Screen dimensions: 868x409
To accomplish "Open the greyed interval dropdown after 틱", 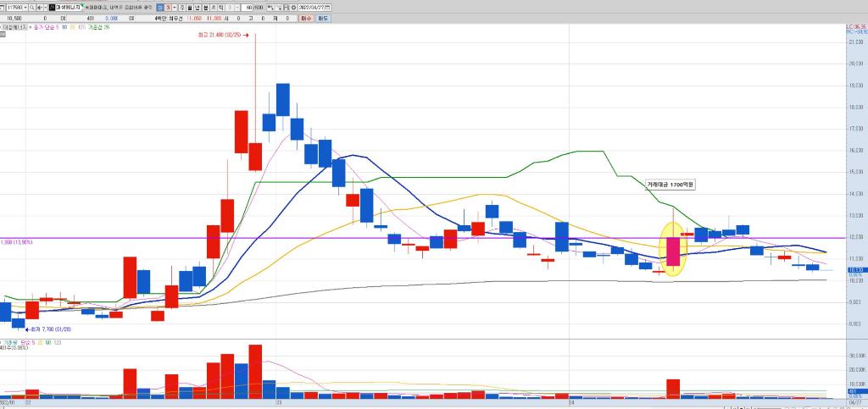I will [237, 8].
